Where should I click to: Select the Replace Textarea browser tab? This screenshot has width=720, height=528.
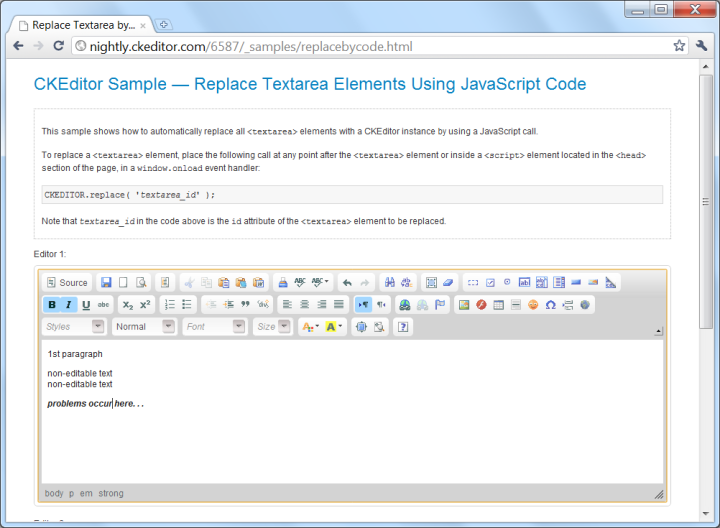80,24
